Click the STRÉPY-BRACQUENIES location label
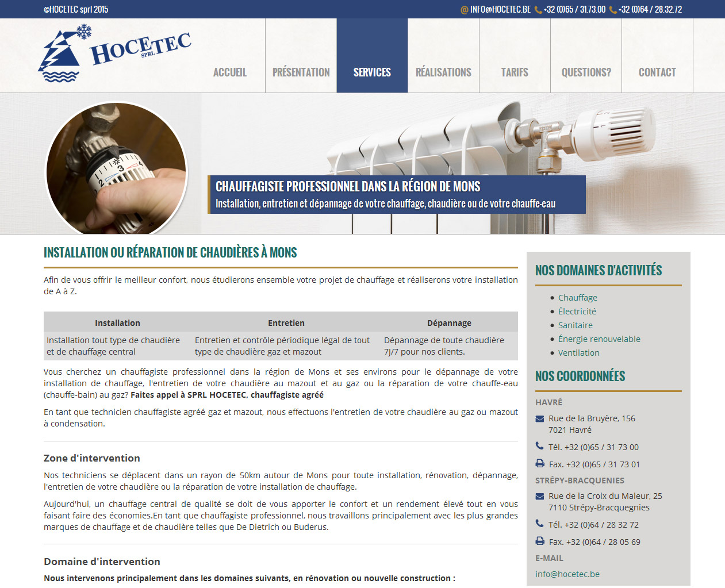 point(580,481)
